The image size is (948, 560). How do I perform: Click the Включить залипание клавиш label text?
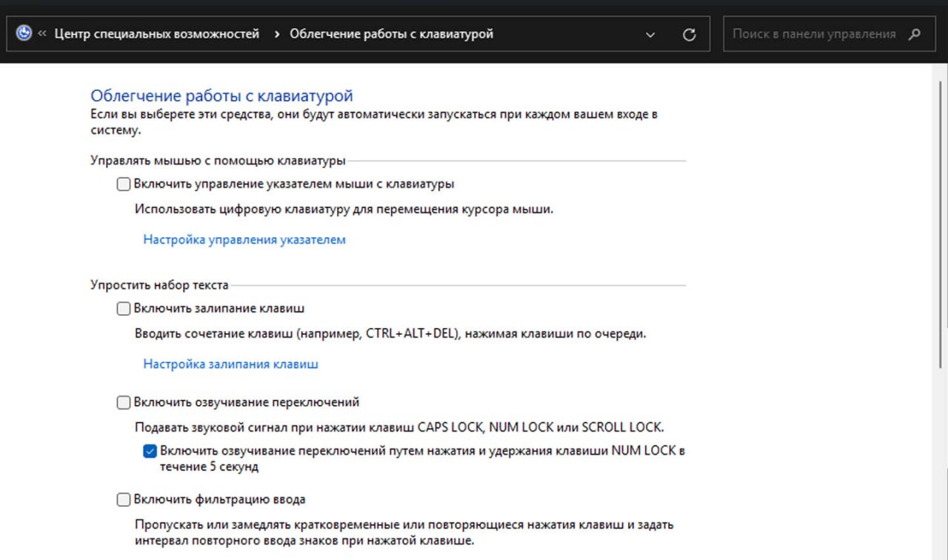[219, 308]
